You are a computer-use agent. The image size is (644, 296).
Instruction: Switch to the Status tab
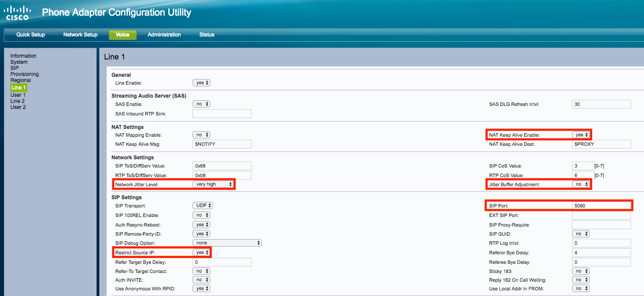(207, 35)
